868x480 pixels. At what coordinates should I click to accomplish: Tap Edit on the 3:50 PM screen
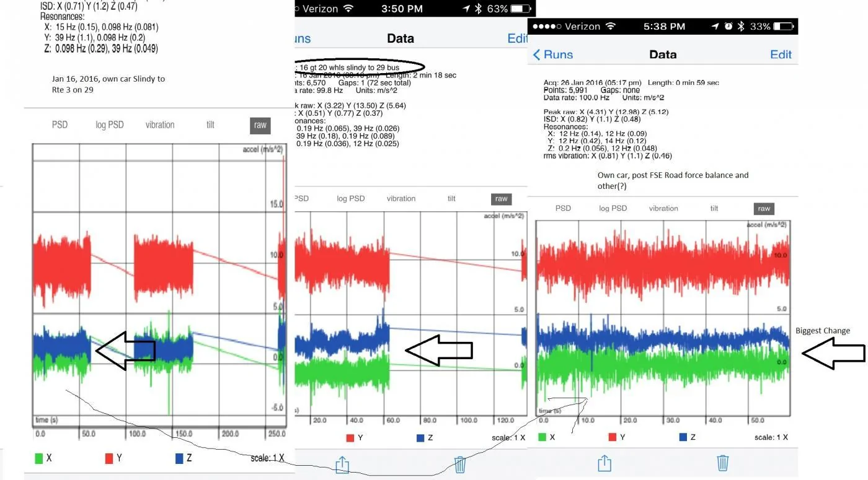tap(517, 38)
